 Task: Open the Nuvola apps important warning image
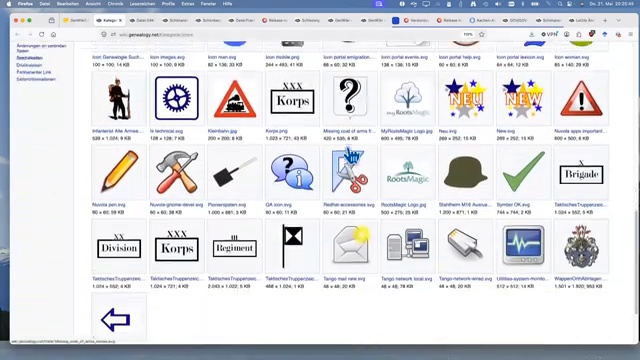click(581, 98)
